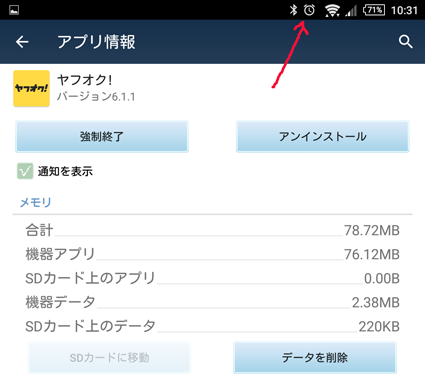Screen dimensions: 425x383
Task: Tap the 機器データ row label
Action: pos(60,302)
